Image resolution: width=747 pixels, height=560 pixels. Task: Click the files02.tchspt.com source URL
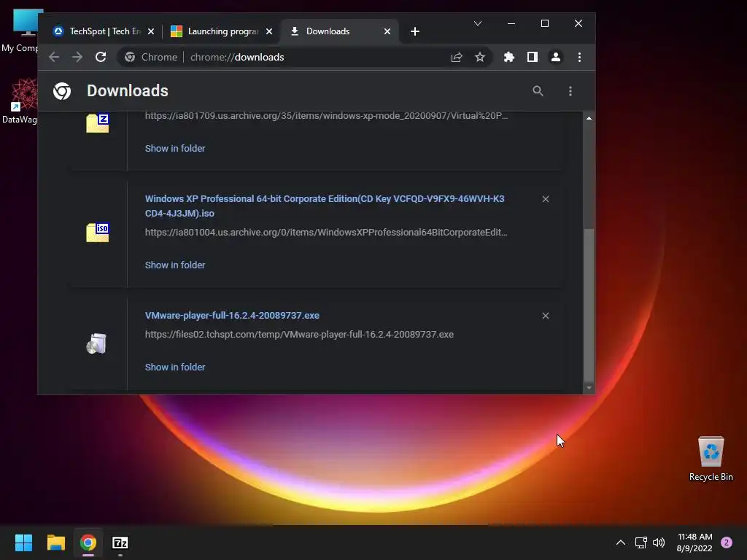point(299,334)
